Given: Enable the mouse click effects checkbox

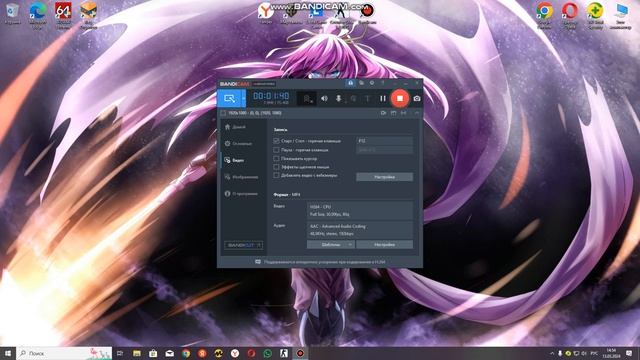Looking at the screenshot, I should pos(276,167).
